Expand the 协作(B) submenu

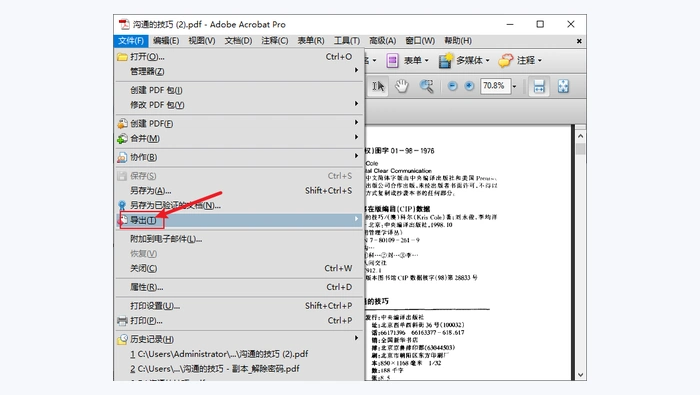(239, 157)
